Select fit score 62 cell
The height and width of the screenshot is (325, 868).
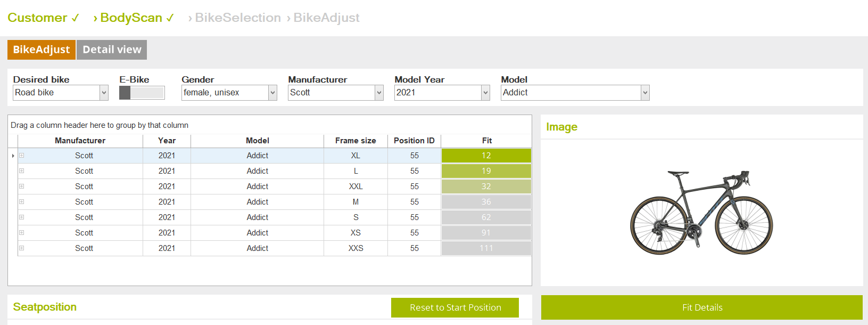pos(486,217)
